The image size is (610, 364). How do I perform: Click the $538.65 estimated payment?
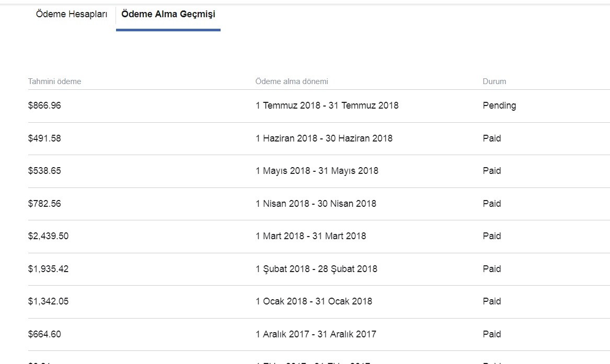pos(44,171)
